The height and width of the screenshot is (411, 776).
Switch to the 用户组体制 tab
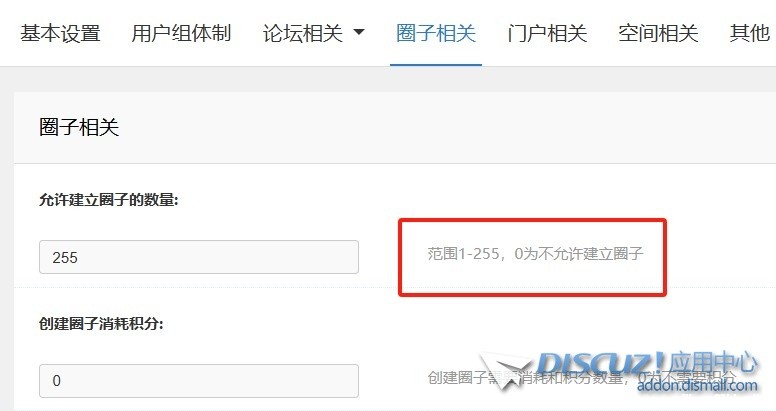pyautogui.click(x=181, y=34)
